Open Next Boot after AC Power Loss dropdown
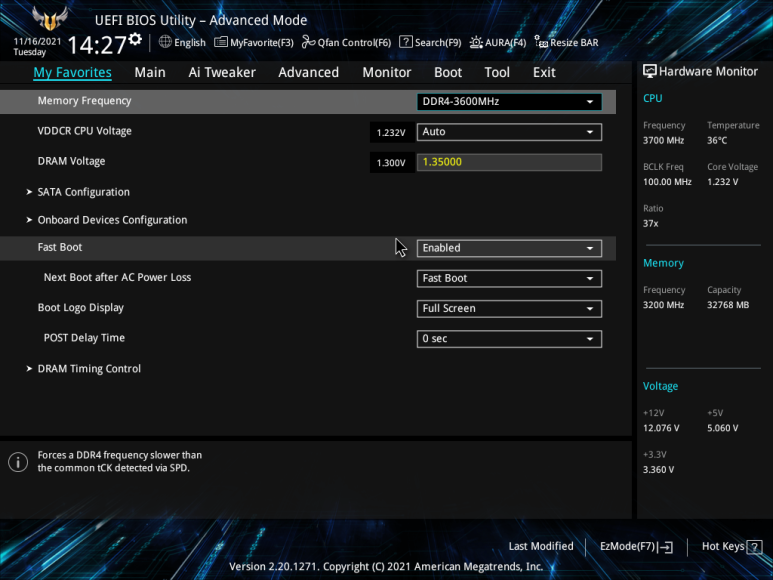This screenshot has width=773, height=580. point(509,278)
